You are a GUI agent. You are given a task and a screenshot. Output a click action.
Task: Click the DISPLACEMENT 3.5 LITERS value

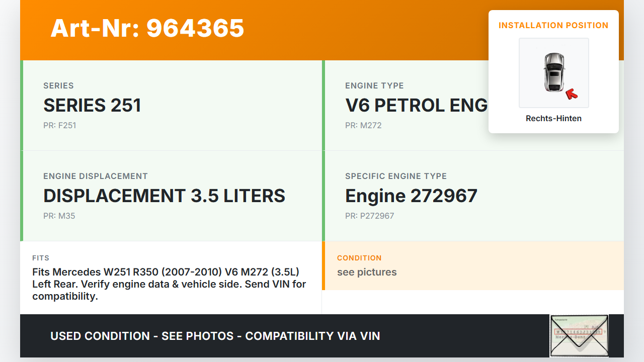164,196
